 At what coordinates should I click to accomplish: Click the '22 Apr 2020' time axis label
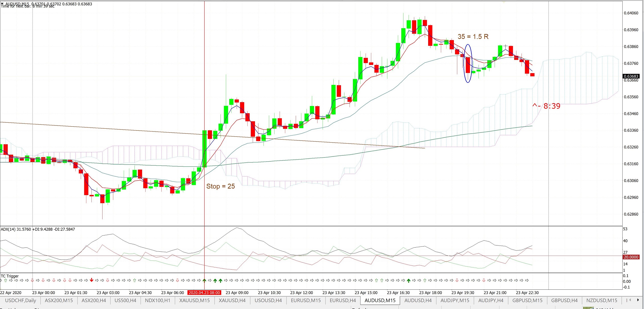point(11,293)
